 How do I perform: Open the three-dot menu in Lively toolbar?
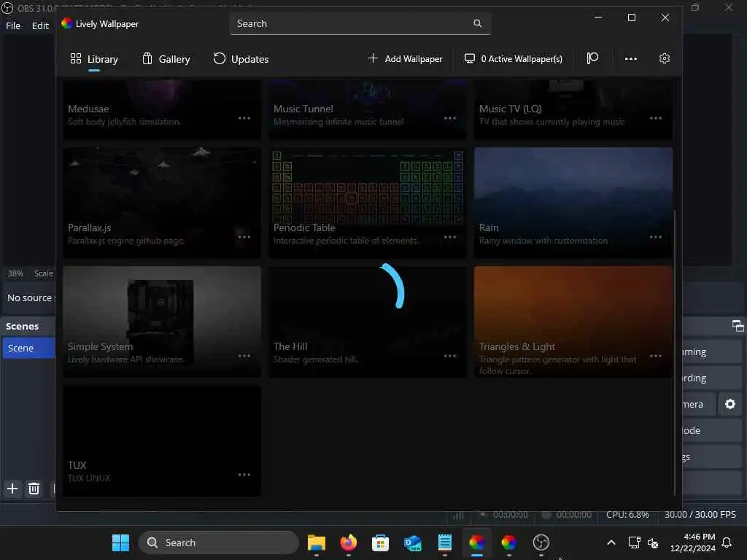click(x=631, y=58)
